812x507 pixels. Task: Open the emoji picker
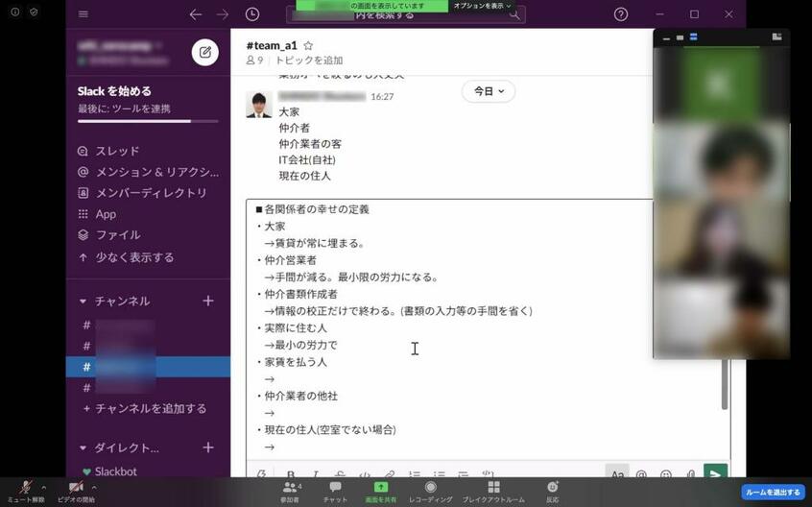[666, 473]
